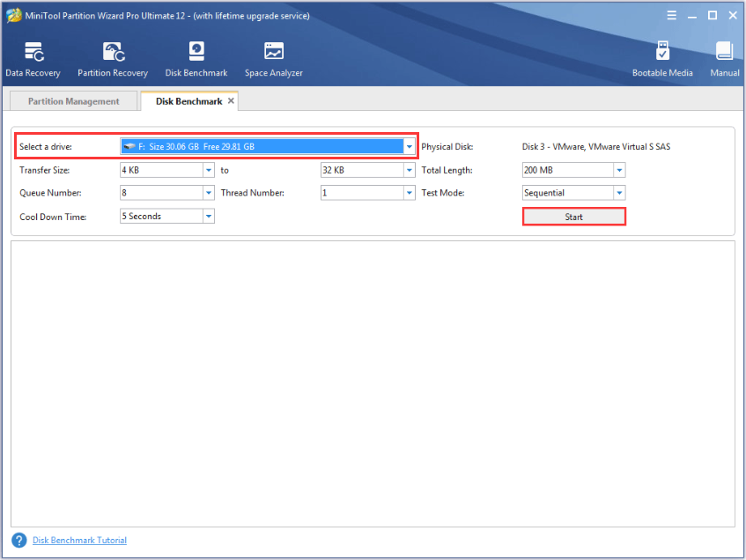Close the Disk Benchmark tab
Image resolution: width=746 pixels, height=560 pixels.
point(231,101)
